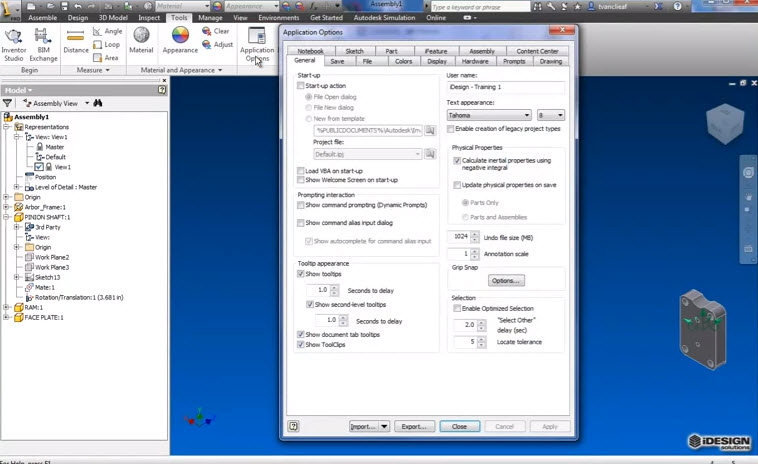The width and height of the screenshot is (758, 464).
Task: Click the Save icon in quick access toolbar
Action: click(x=65, y=6)
